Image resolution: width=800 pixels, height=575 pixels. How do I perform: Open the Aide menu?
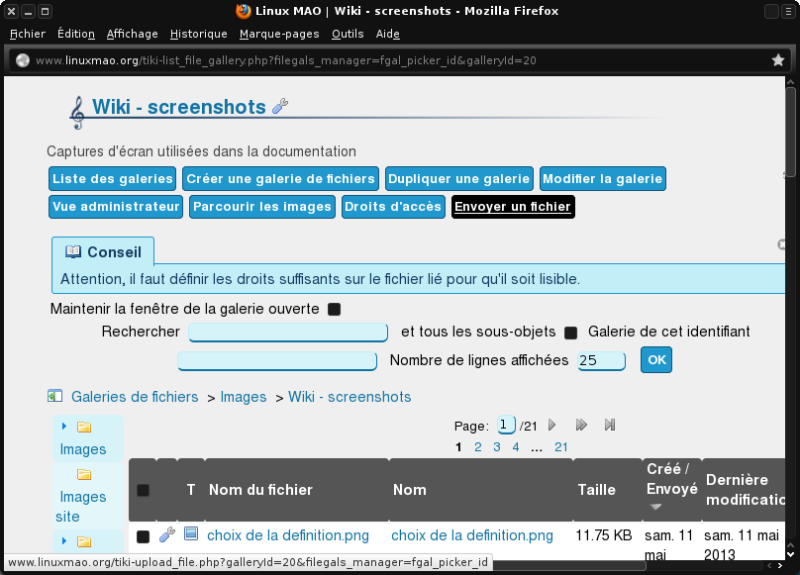(388, 34)
